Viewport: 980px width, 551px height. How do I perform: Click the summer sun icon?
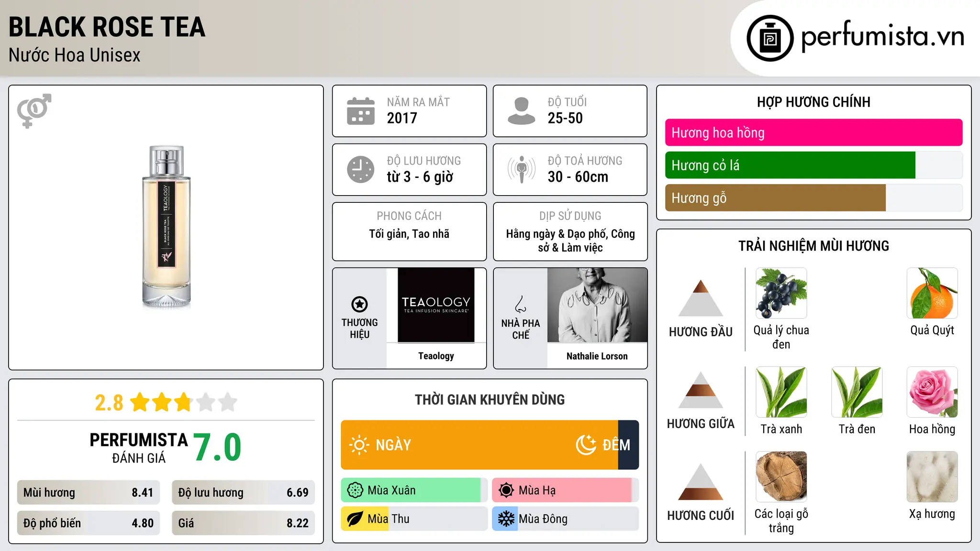[506, 490]
